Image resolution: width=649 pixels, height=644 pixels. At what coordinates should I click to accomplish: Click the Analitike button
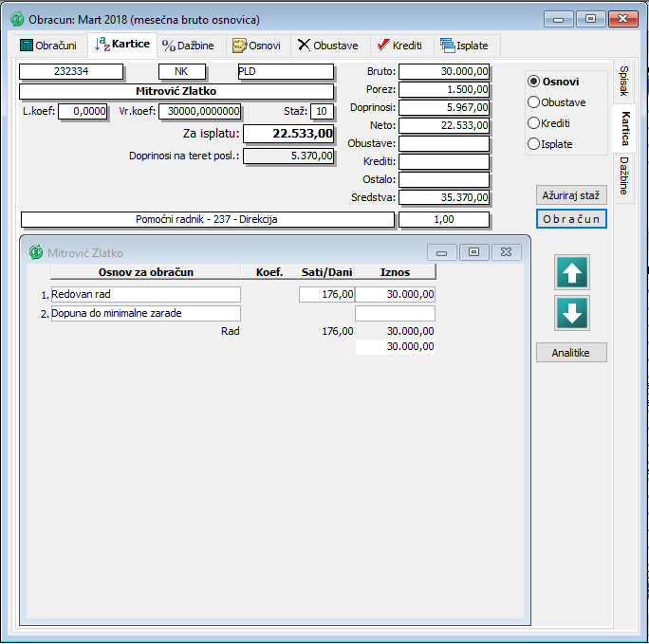point(571,353)
